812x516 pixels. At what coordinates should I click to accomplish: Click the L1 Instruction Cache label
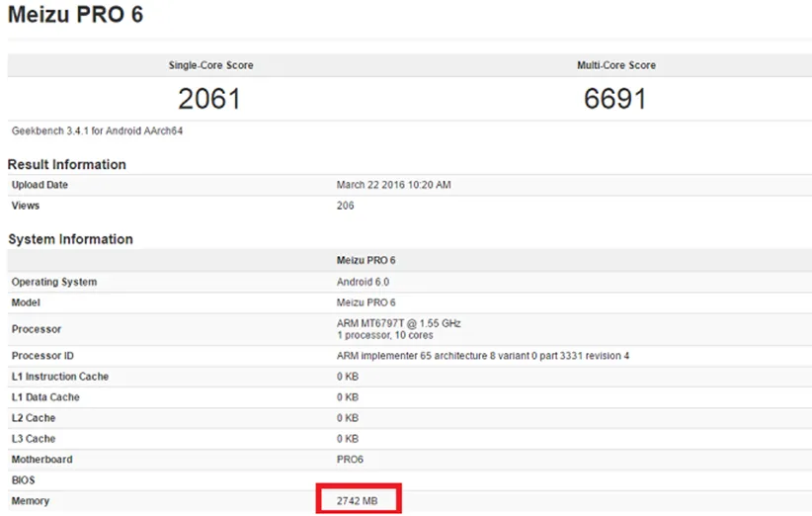point(60,377)
